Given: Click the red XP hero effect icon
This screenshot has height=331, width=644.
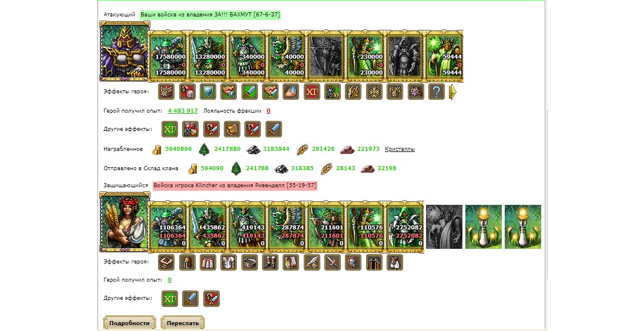Looking at the screenshot, I should click(x=312, y=92).
